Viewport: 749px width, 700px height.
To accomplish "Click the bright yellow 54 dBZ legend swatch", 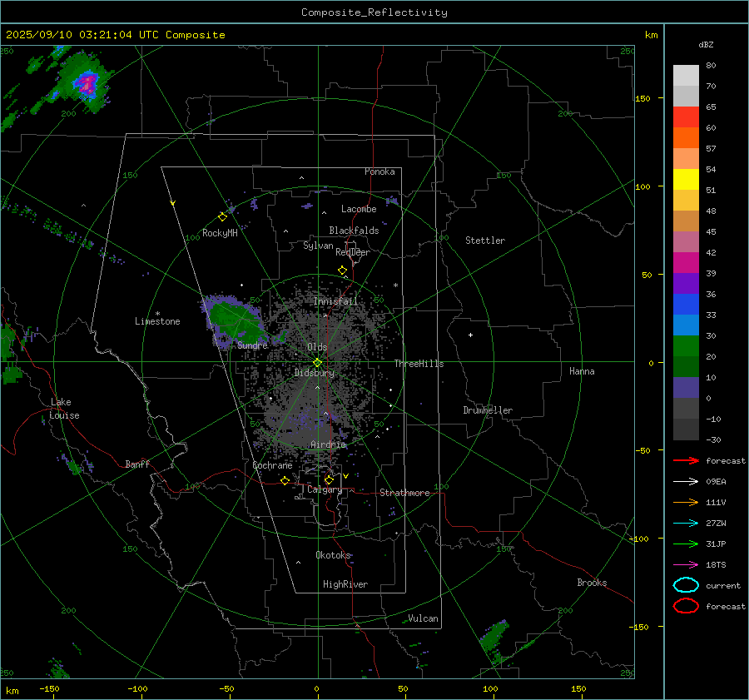I will pyautogui.click(x=686, y=179).
